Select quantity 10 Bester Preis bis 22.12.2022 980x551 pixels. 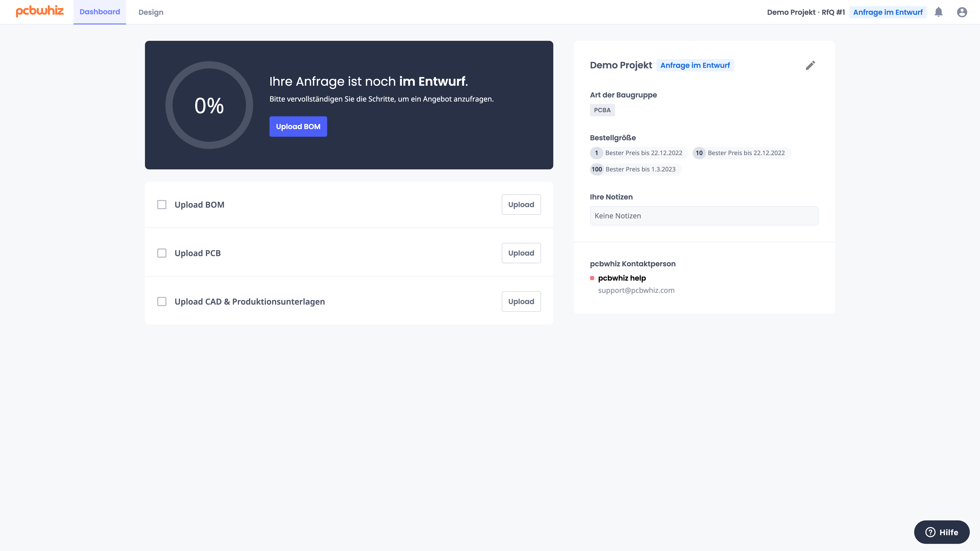click(x=741, y=153)
